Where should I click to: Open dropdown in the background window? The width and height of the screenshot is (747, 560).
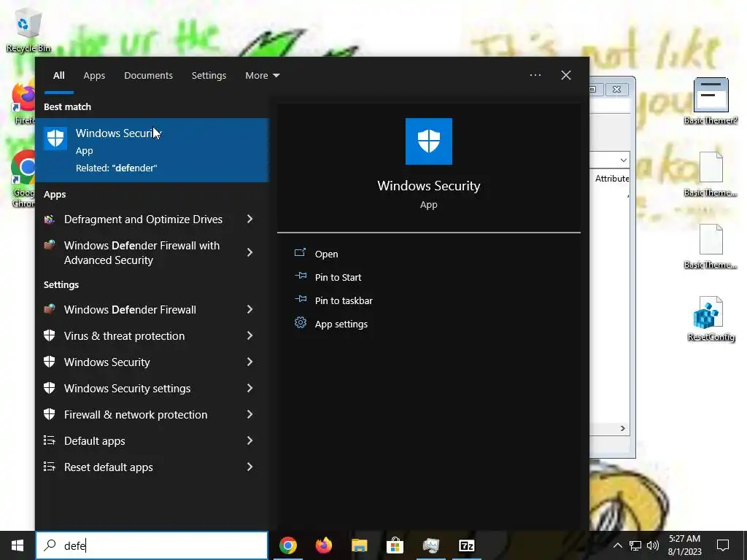pos(624,160)
